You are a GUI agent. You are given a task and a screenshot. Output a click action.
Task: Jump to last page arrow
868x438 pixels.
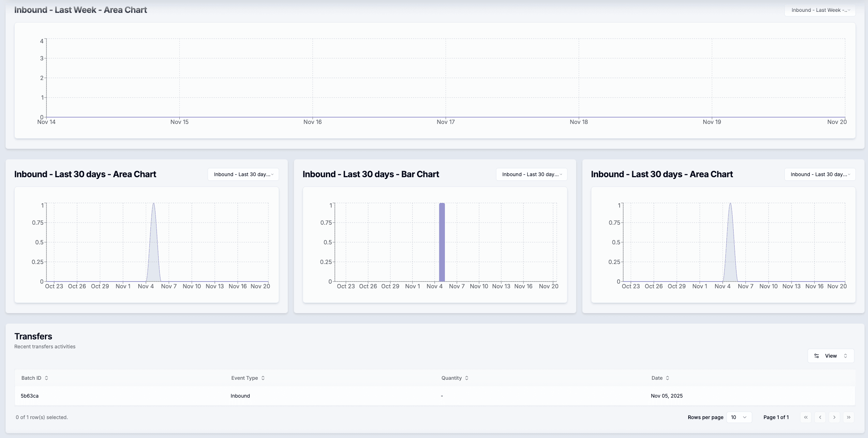pyautogui.click(x=849, y=417)
